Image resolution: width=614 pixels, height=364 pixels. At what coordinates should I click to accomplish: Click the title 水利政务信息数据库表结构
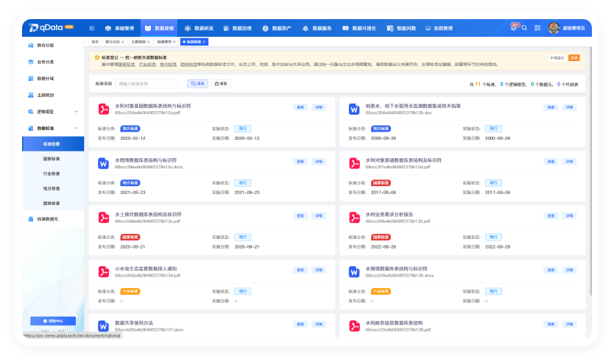(394, 323)
